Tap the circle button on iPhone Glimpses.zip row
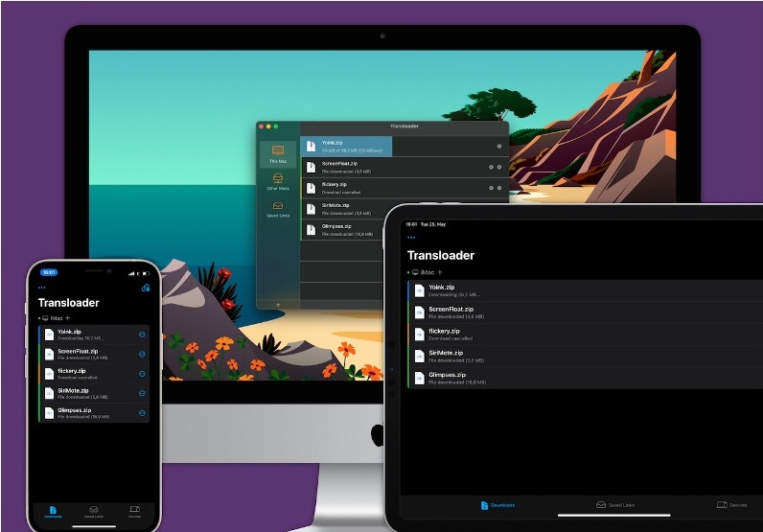 coord(142,413)
